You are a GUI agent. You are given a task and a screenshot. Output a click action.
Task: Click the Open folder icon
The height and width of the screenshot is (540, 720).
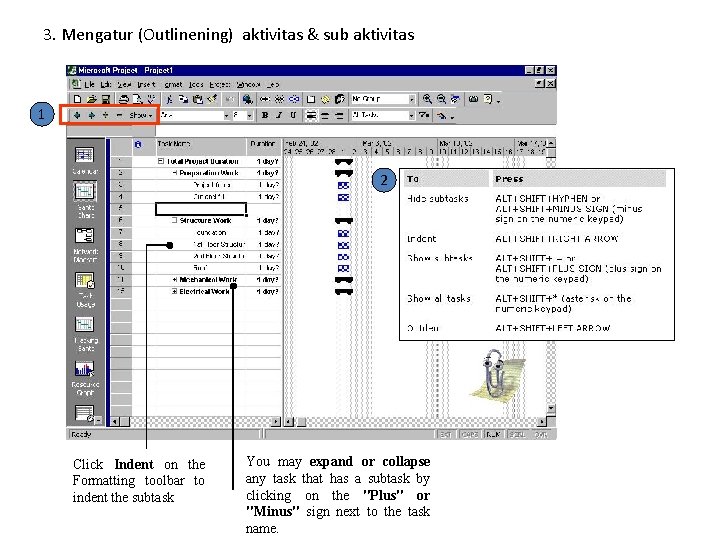(91, 99)
